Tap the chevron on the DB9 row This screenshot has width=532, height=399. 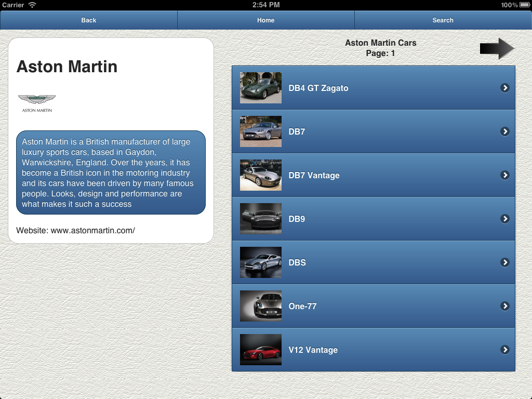504,219
